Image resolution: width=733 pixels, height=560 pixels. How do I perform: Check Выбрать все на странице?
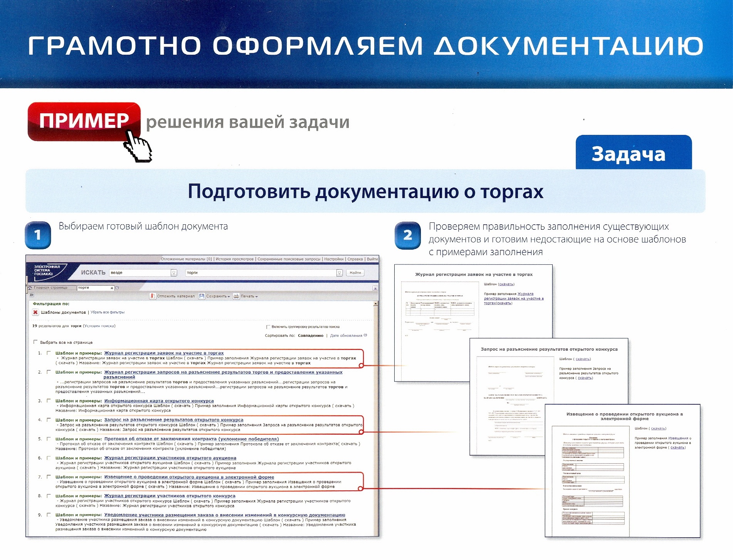[x=36, y=342]
